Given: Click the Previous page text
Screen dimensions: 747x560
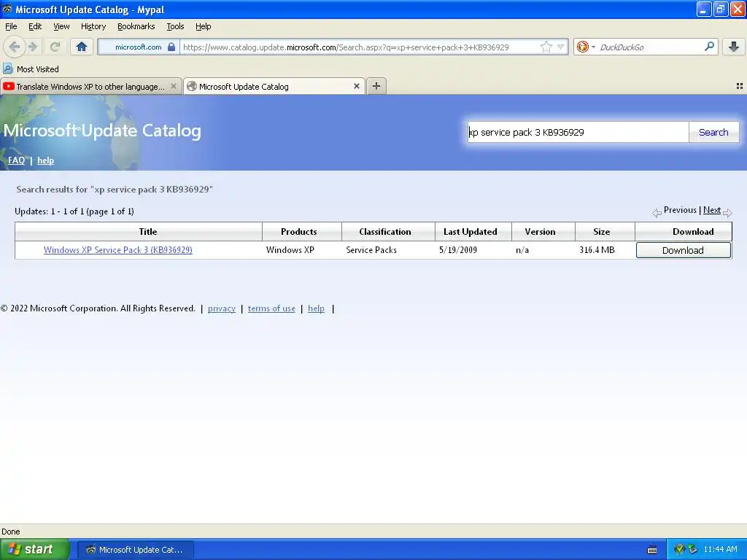Looking at the screenshot, I should (680, 210).
